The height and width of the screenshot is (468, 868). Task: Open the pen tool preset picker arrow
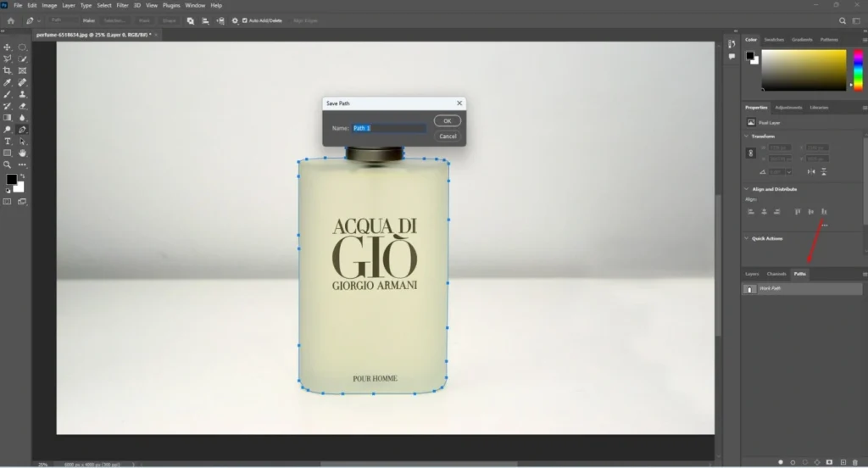[x=39, y=21]
